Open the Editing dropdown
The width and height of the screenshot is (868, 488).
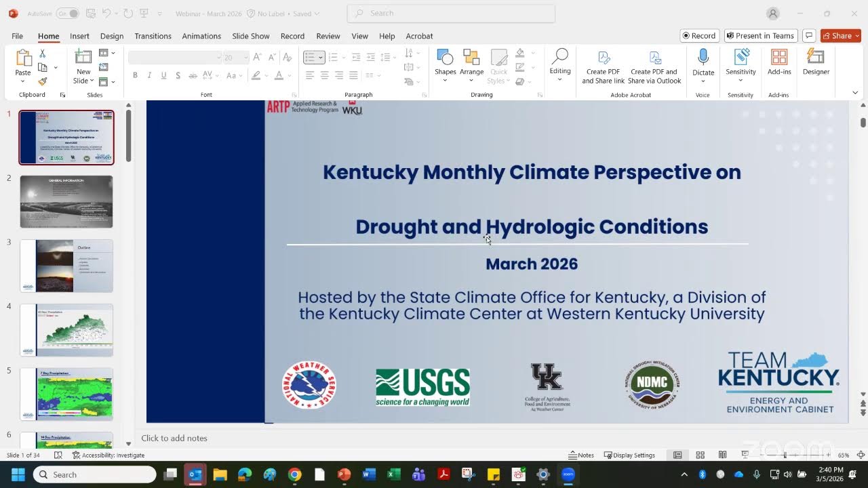coord(560,66)
